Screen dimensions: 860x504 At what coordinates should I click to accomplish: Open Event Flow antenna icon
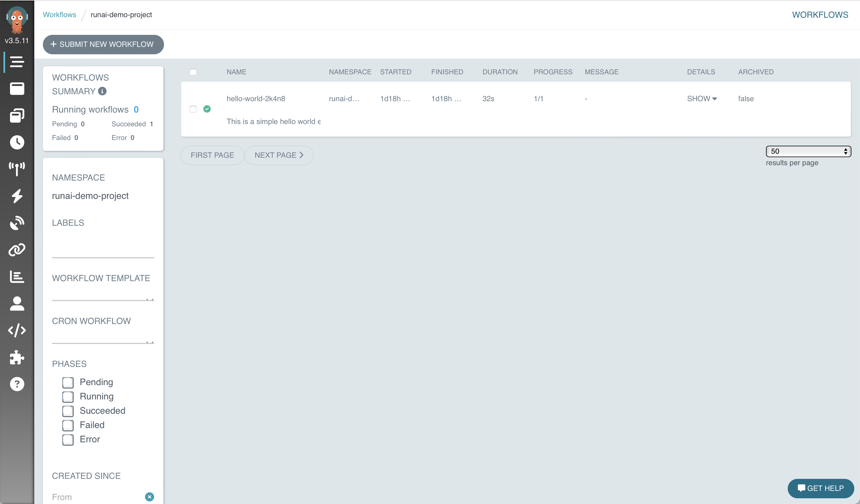17,169
